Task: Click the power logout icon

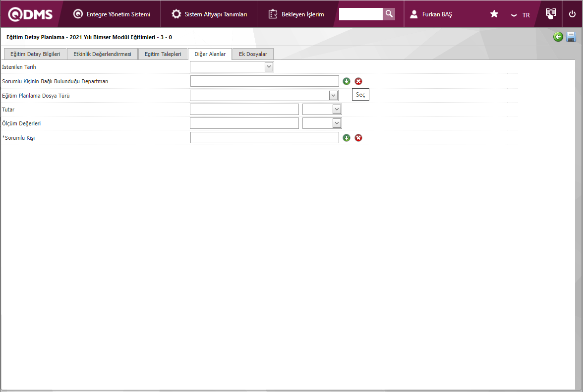Action: [572, 14]
